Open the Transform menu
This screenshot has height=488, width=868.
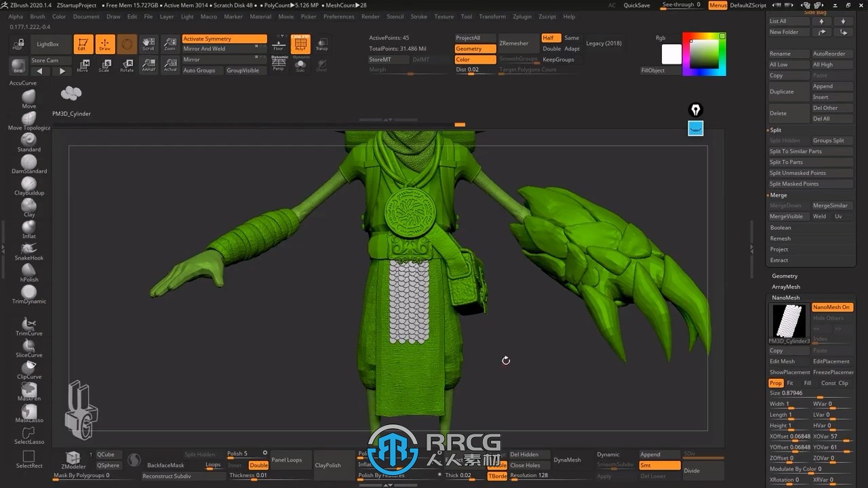click(492, 16)
